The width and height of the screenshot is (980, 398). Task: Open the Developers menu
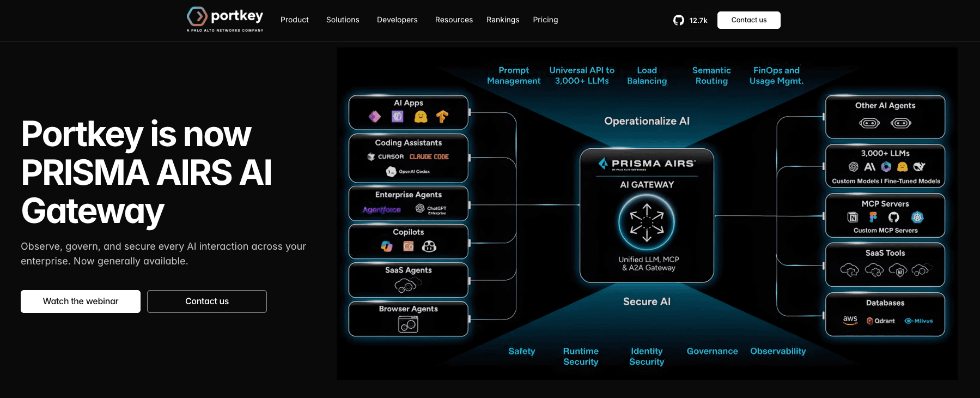click(x=397, y=20)
